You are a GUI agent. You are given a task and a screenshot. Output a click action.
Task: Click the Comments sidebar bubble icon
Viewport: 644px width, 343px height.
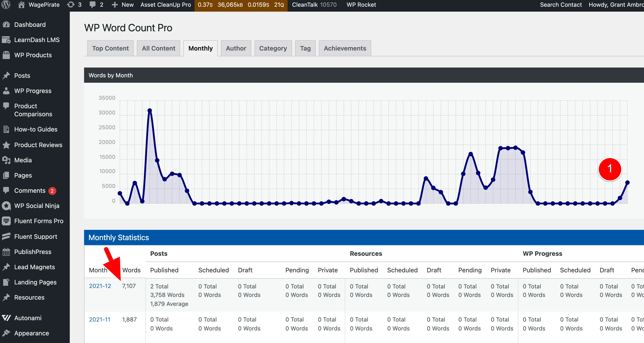6,191
